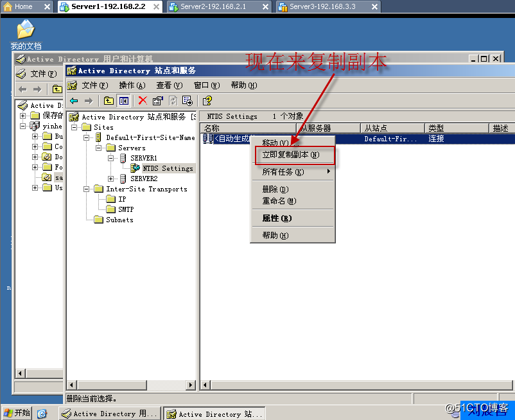
Task: Click the IP folder icon under Inter-Site Transports
Action: [x=110, y=199]
